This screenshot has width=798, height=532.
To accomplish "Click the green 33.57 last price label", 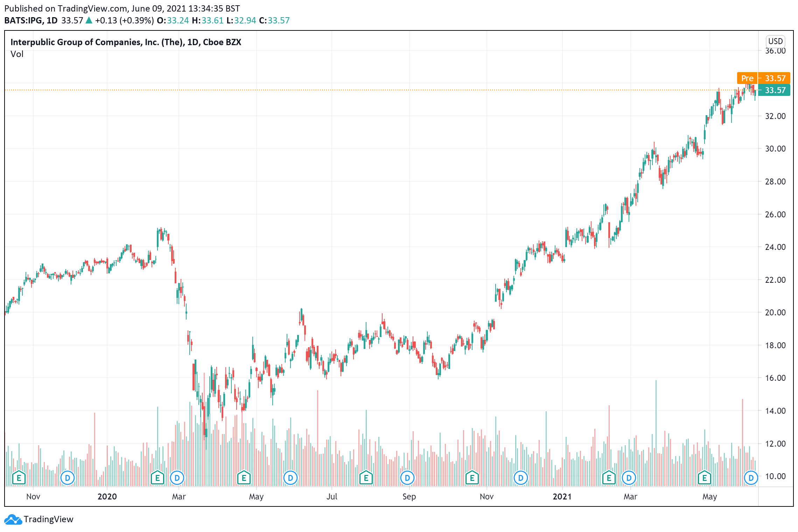I will [x=774, y=90].
